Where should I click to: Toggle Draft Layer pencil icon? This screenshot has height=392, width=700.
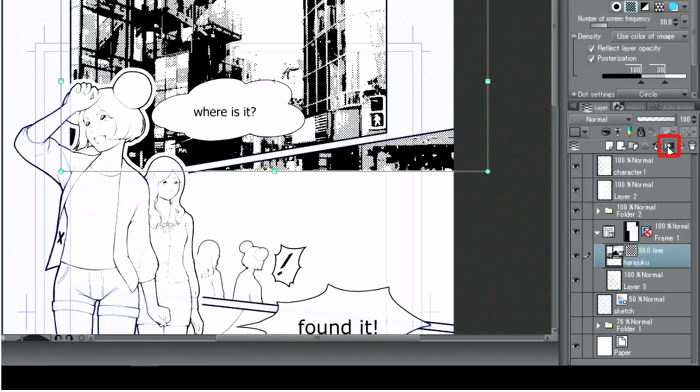[x=629, y=132]
